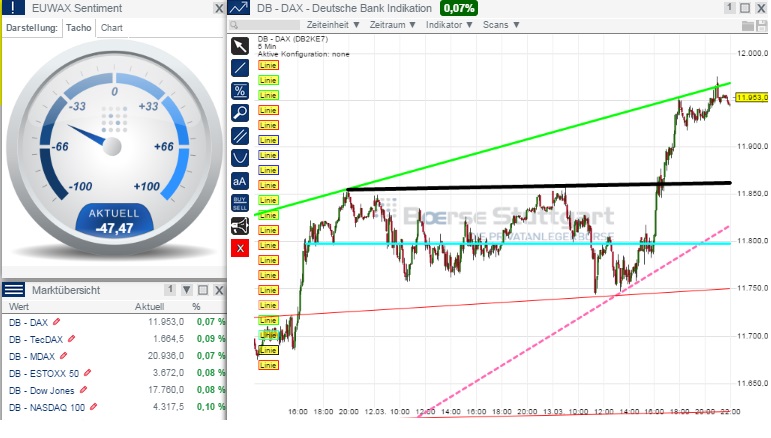
Task: Select the aA text annotation tool
Action: (x=240, y=181)
